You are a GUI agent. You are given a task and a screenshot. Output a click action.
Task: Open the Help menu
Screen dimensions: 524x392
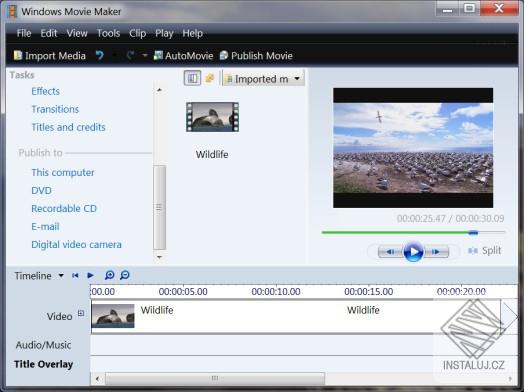point(192,33)
